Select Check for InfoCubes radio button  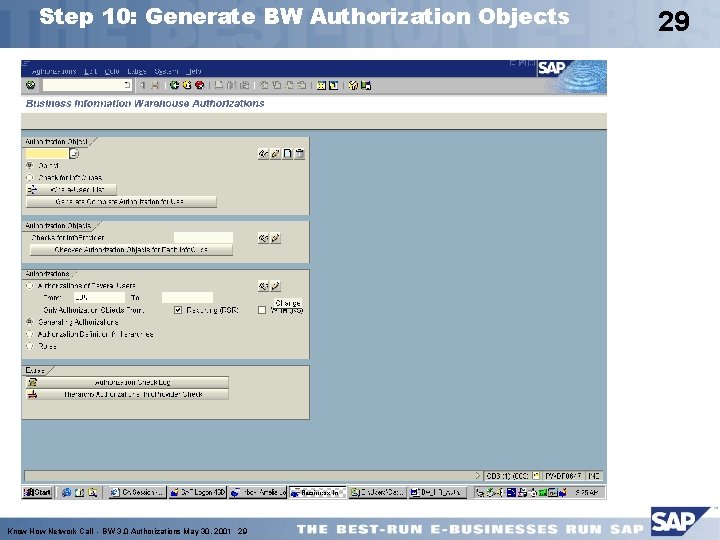click(30, 177)
